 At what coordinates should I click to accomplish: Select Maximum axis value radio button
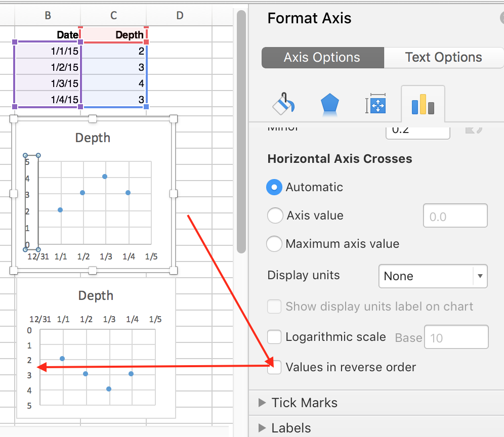click(x=274, y=244)
